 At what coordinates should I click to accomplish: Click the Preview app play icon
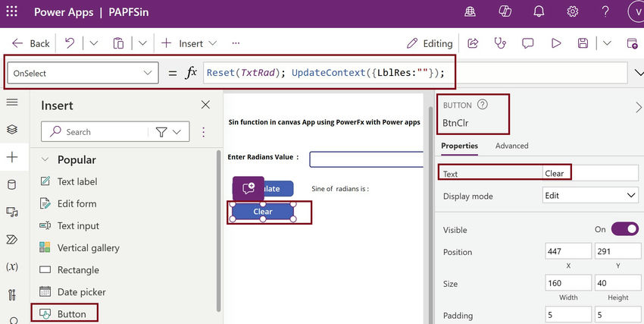coord(555,42)
